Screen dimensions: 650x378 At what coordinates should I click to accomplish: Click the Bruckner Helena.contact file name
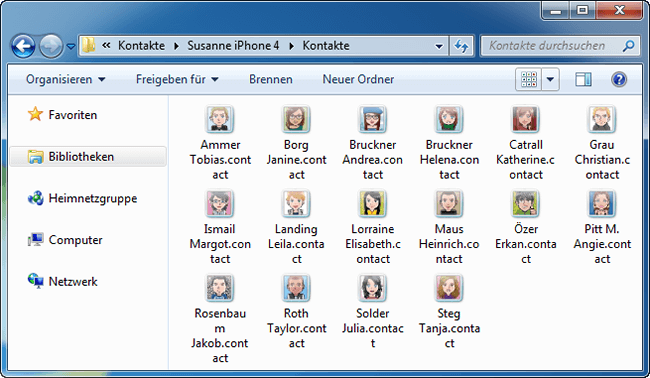click(x=449, y=160)
